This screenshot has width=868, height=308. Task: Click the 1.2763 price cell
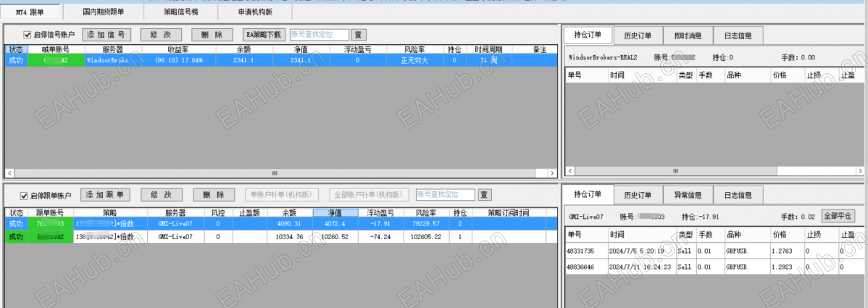(786, 251)
